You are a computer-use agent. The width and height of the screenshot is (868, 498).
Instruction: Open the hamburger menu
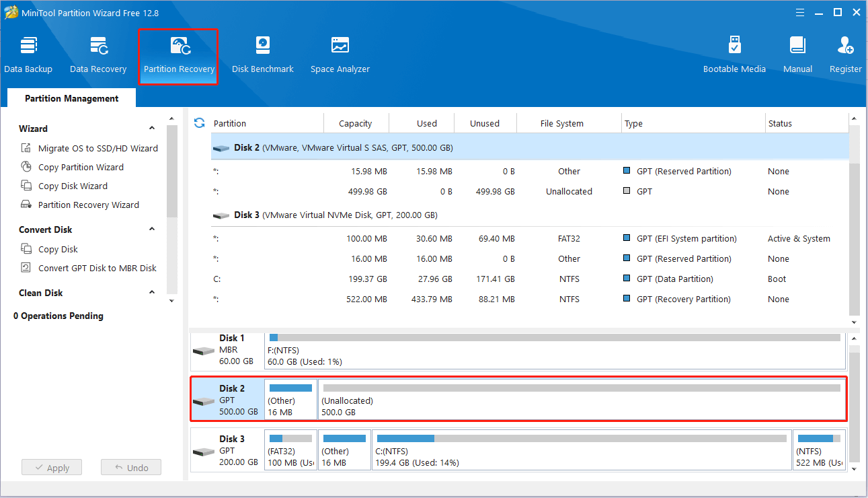click(799, 12)
